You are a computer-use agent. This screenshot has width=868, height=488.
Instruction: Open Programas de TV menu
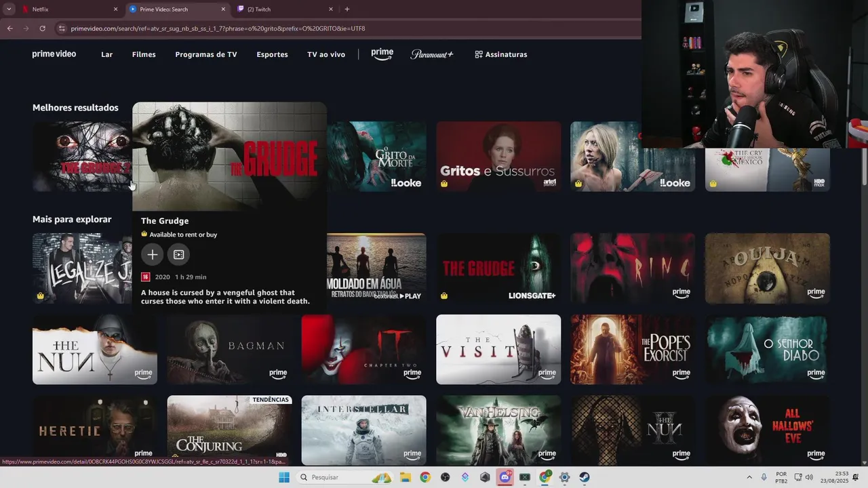pyautogui.click(x=206, y=54)
